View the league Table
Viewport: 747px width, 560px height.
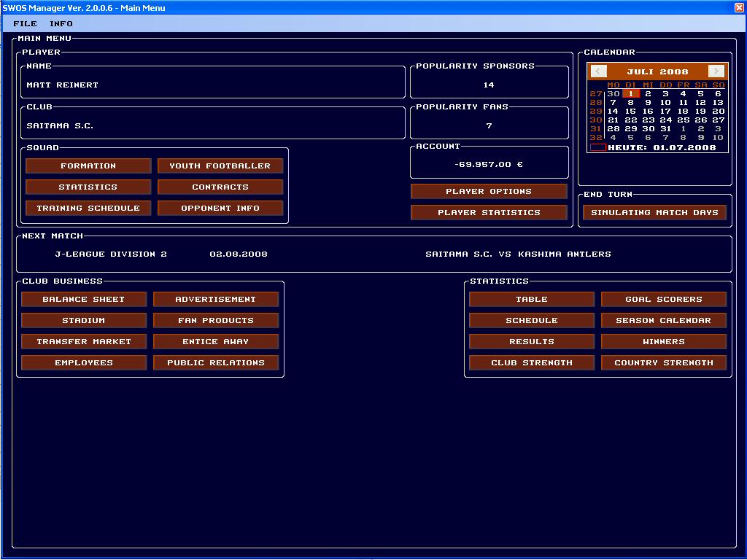(x=532, y=300)
